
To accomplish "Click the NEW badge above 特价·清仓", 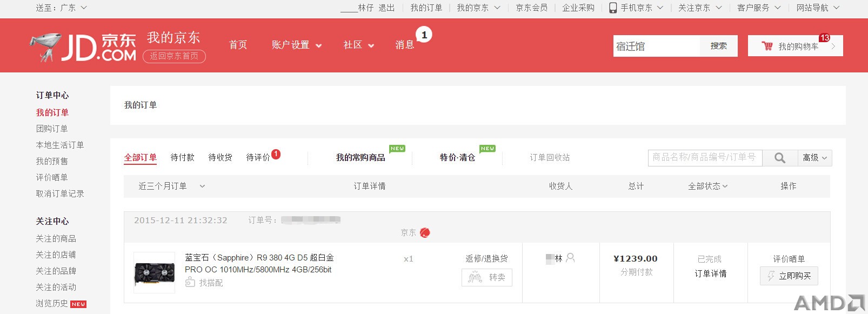I will point(488,149).
